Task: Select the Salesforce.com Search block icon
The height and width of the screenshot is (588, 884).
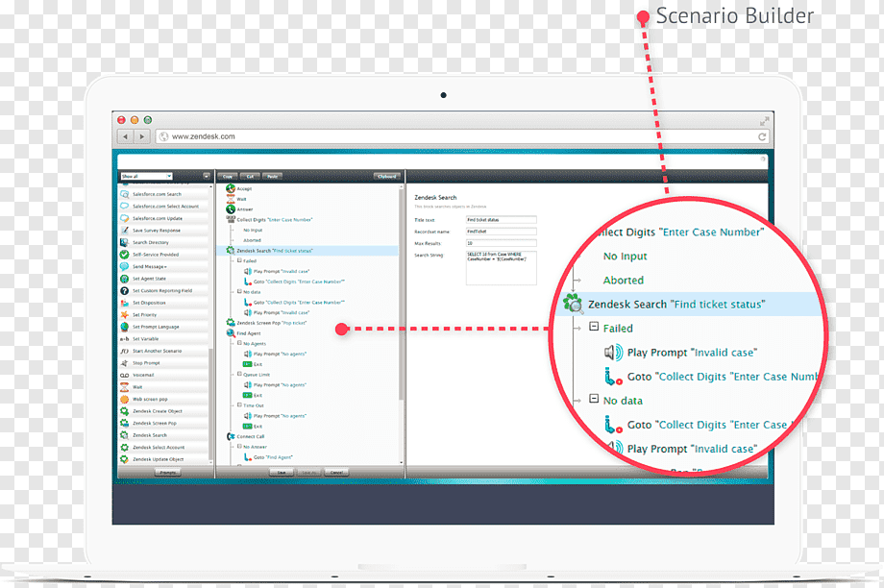Action: pos(124,194)
